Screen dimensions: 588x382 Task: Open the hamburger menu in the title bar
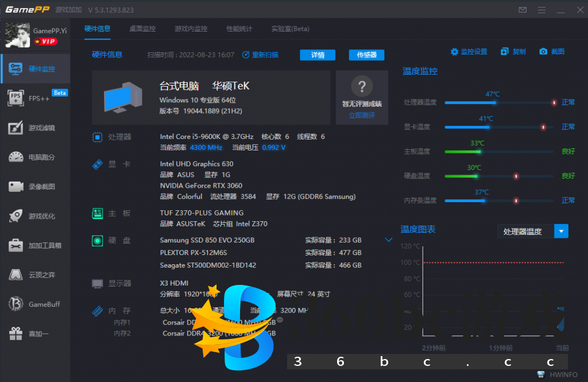[541, 10]
